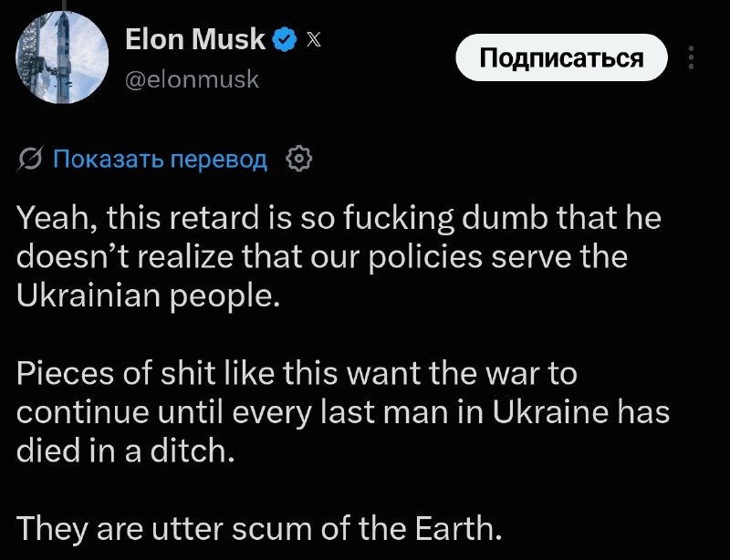Click the line 'died in a ditch.'
This screenshot has height=560, width=730.
pos(125,451)
